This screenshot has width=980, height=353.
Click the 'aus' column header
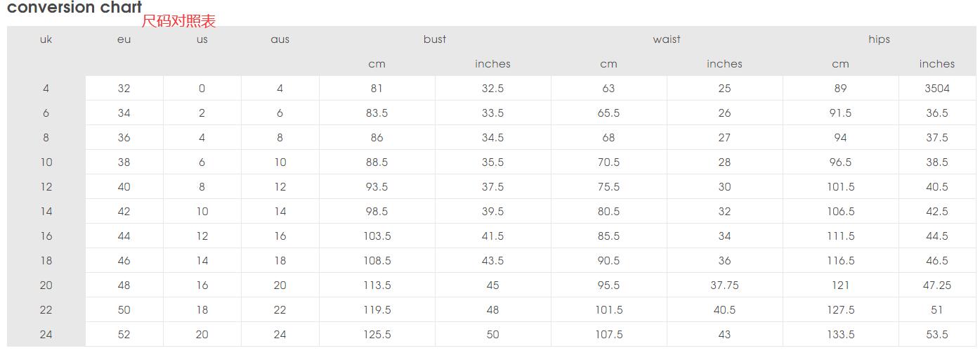pyautogui.click(x=280, y=39)
